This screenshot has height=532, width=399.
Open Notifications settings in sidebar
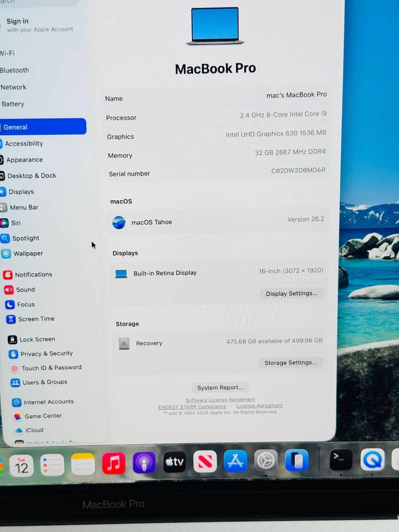[x=27, y=274]
